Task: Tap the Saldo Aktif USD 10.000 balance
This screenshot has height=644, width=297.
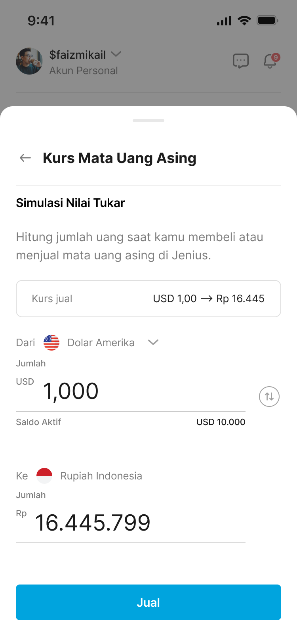Action: click(221, 422)
